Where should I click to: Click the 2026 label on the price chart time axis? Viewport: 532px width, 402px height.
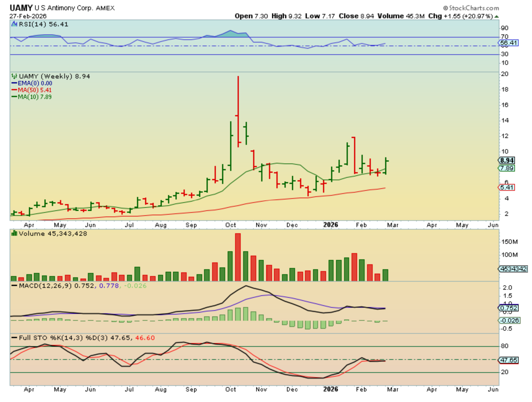[x=330, y=225]
